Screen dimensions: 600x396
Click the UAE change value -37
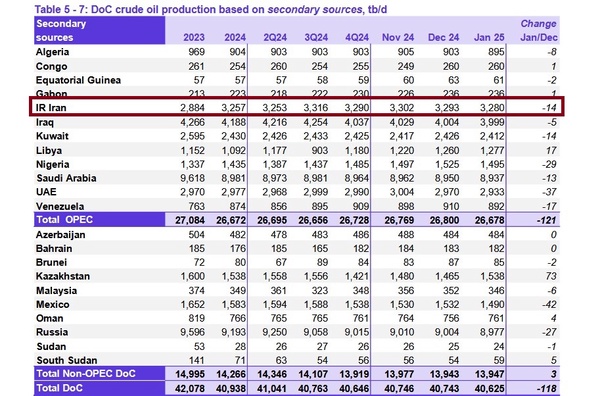549,192
